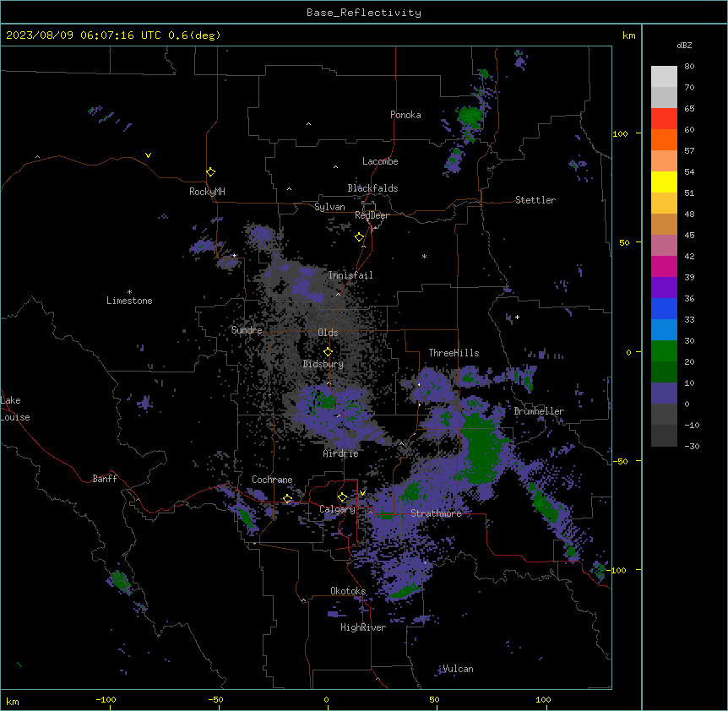The image size is (728, 711).
Task: Click the yellow radar marker near Olds
Action: [x=328, y=352]
